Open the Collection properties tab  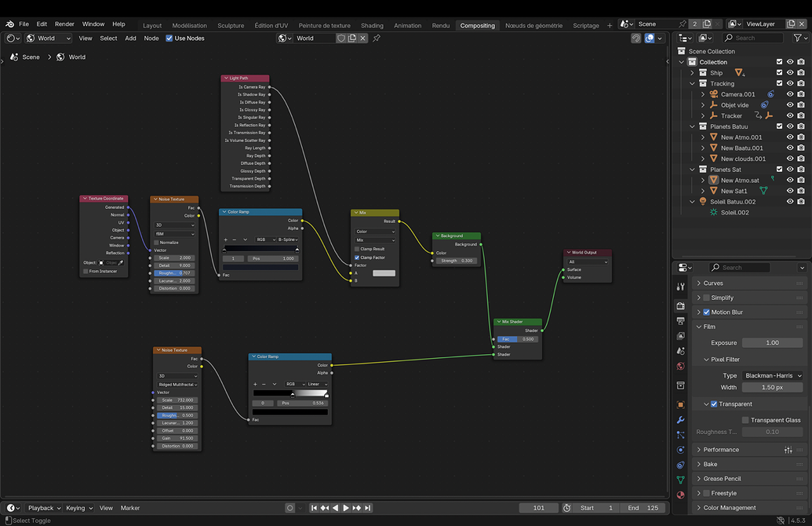[x=680, y=385]
